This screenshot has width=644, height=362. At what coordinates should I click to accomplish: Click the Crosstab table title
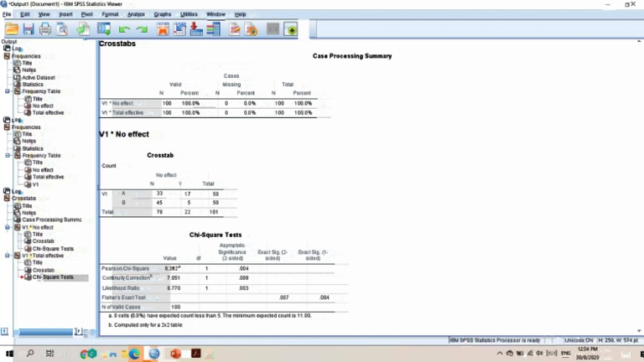point(160,155)
